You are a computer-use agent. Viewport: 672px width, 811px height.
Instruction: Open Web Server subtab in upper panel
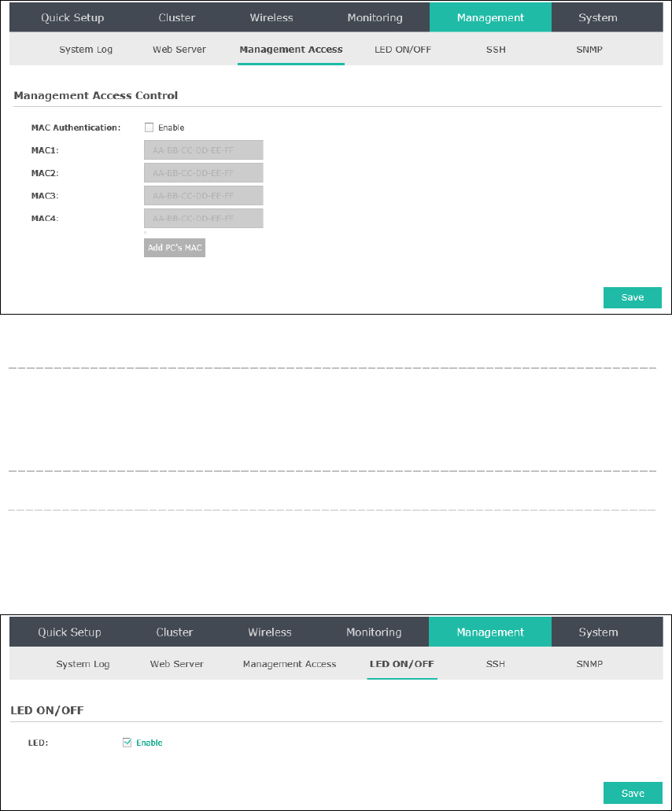179,50
